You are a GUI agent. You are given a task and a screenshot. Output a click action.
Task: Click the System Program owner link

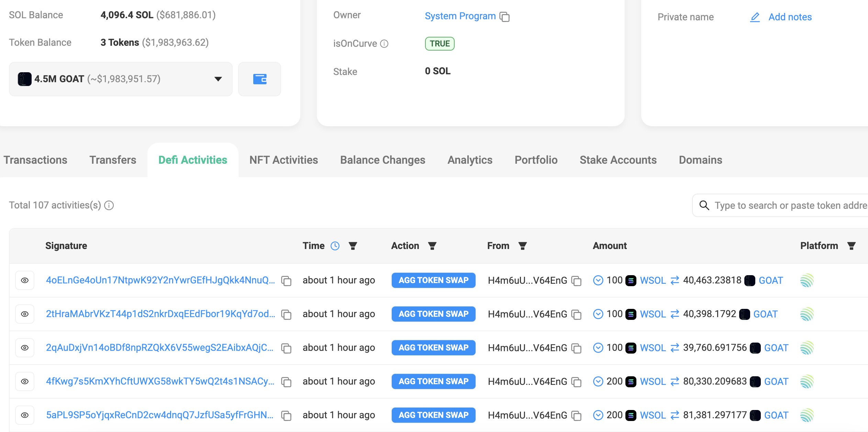[x=459, y=16]
